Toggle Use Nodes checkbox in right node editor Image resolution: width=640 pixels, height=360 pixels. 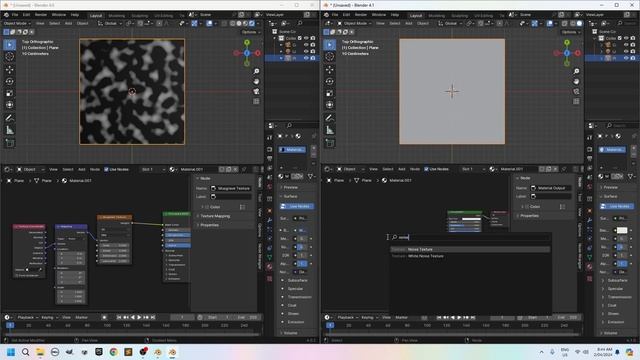tap(427, 169)
